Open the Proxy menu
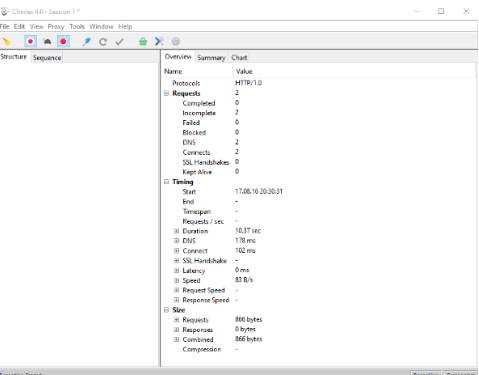 [x=56, y=27]
